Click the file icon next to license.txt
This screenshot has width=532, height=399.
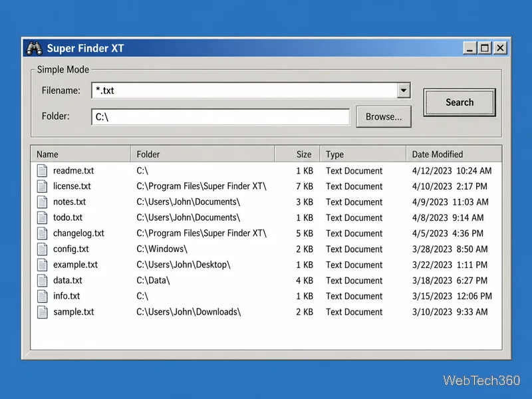pyautogui.click(x=42, y=186)
